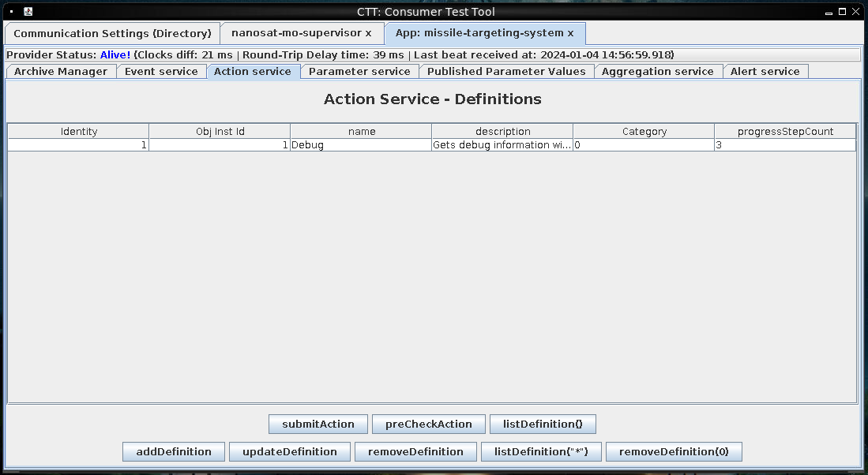
Task: Open the Event service tab
Action: (161, 71)
